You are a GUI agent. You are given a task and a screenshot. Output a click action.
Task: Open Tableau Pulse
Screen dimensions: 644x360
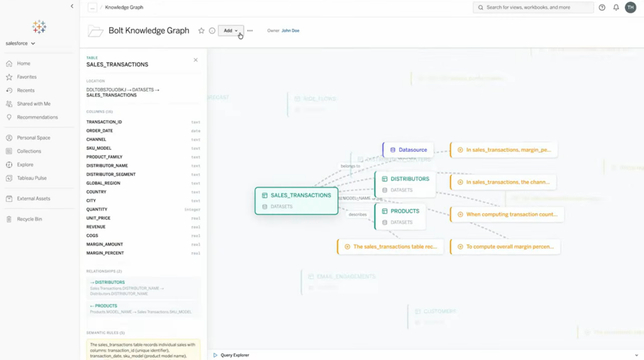31,178
